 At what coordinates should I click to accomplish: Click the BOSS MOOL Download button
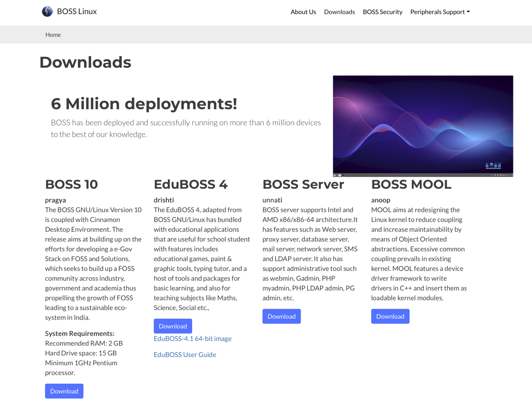click(x=390, y=316)
